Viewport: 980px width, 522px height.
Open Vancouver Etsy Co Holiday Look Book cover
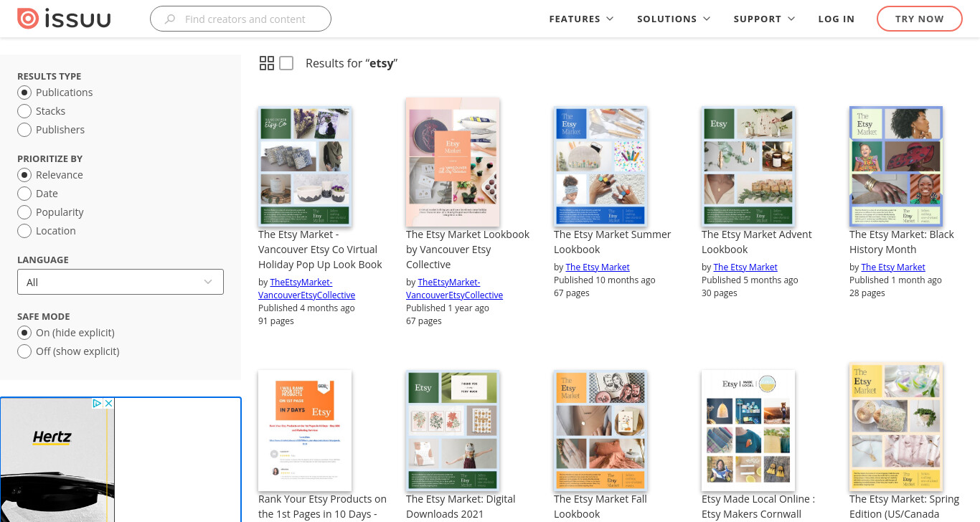pos(305,166)
